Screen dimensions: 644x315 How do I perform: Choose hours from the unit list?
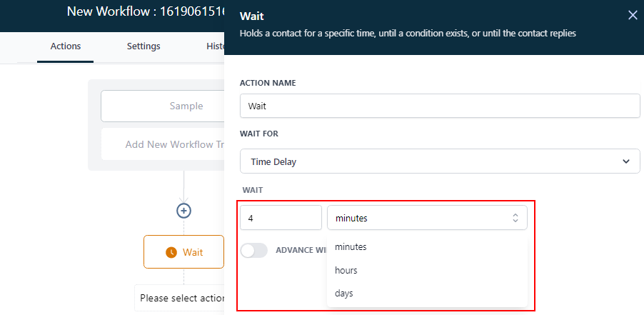pyautogui.click(x=346, y=271)
